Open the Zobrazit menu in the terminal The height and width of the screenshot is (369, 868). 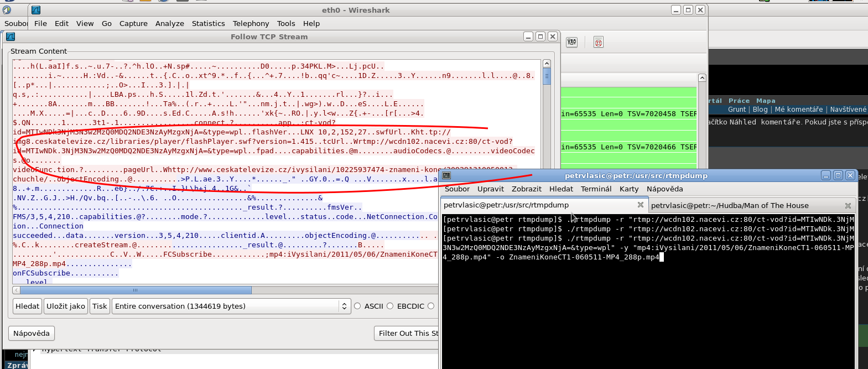527,189
